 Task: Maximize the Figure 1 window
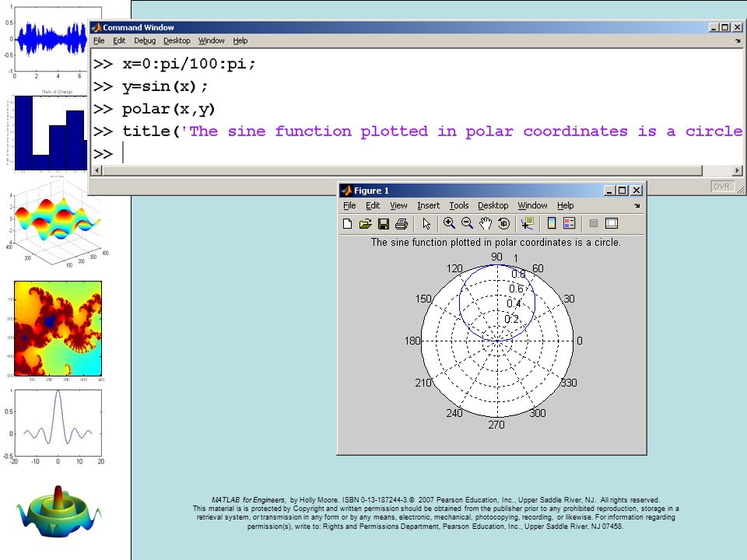click(622, 191)
